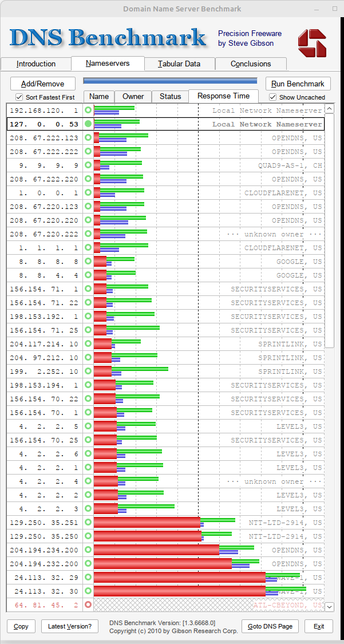Click the Goto DNS Page button
Viewport: 344px width, 644px height.
[270, 626]
